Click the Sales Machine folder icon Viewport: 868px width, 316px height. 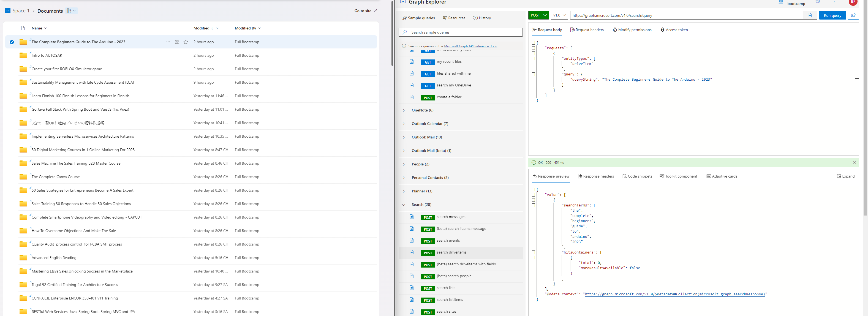point(23,164)
